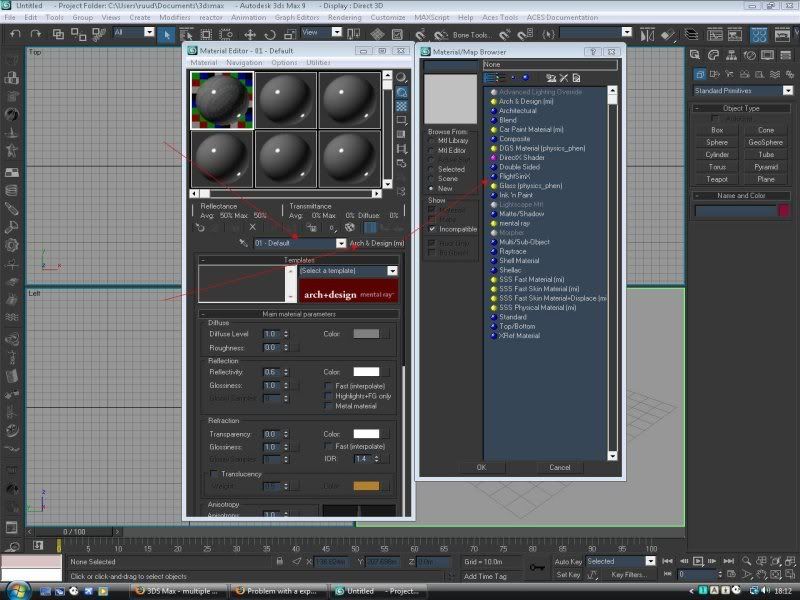Click the Key Filters button
800x600 pixels.
[x=629, y=574]
